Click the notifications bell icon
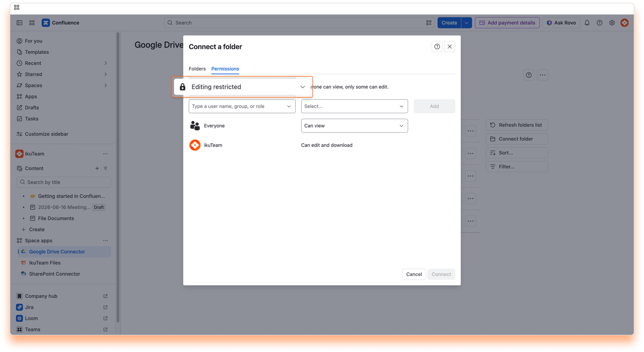This screenshot has height=352, width=644. coord(587,23)
